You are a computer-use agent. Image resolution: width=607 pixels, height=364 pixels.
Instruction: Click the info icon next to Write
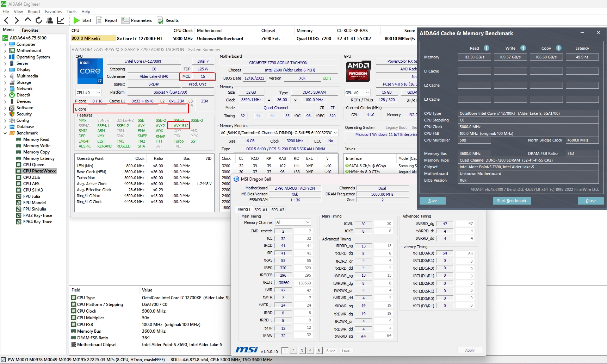523,48
